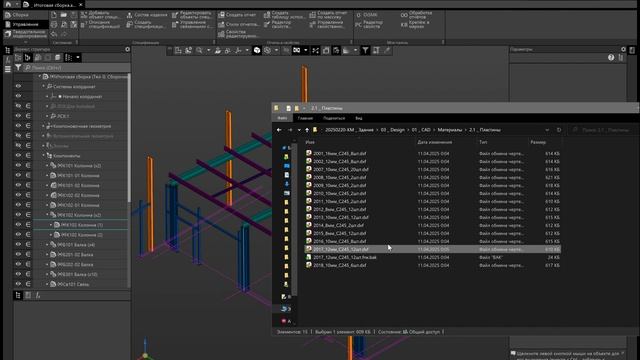Click the home icon in KOMPAS title bar
640x360 pixels.
pos(8,4)
